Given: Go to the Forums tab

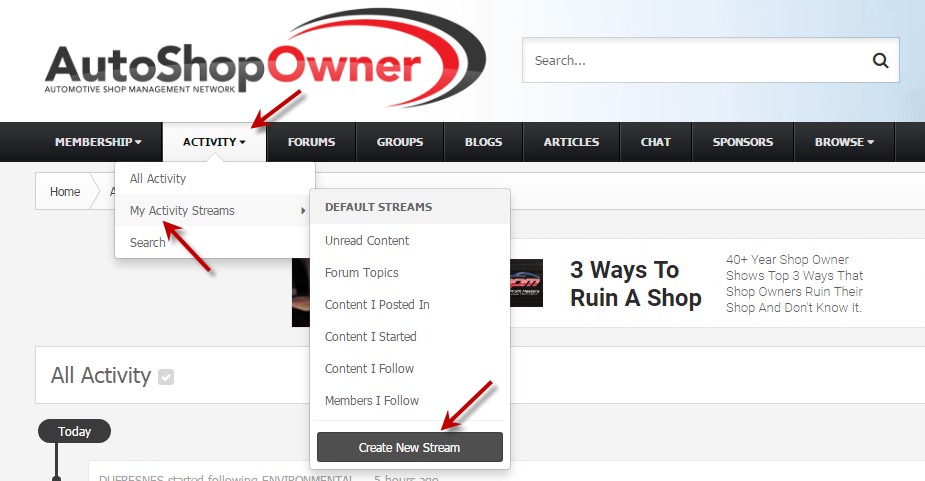Looking at the screenshot, I should point(311,142).
